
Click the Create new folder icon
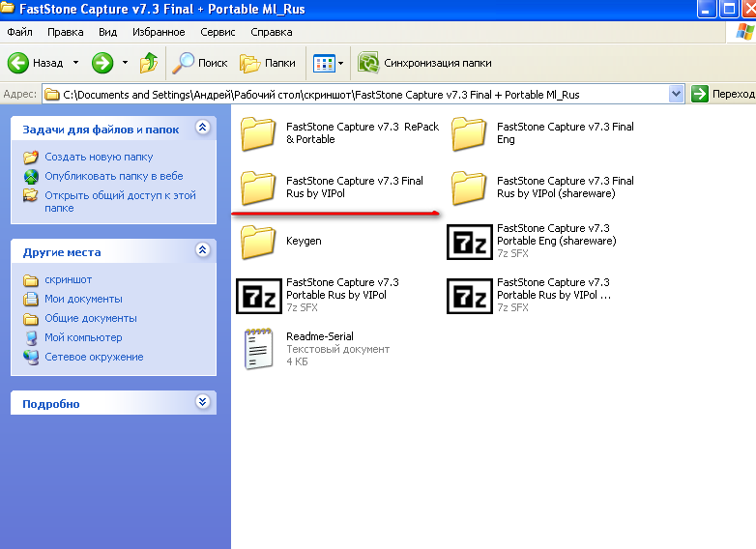coord(31,158)
